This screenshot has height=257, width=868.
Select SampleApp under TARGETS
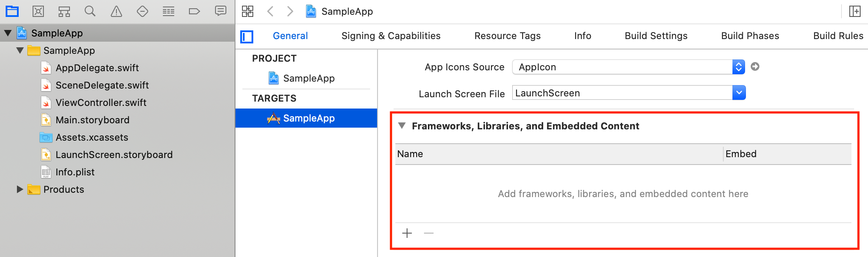point(306,118)
